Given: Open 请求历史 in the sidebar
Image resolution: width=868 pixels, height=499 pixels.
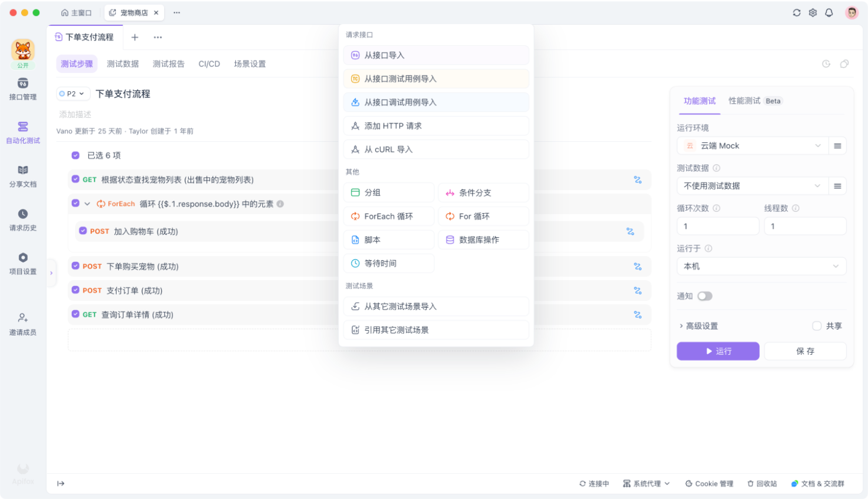Looking at the screenshot, I should tap(23, 219).
